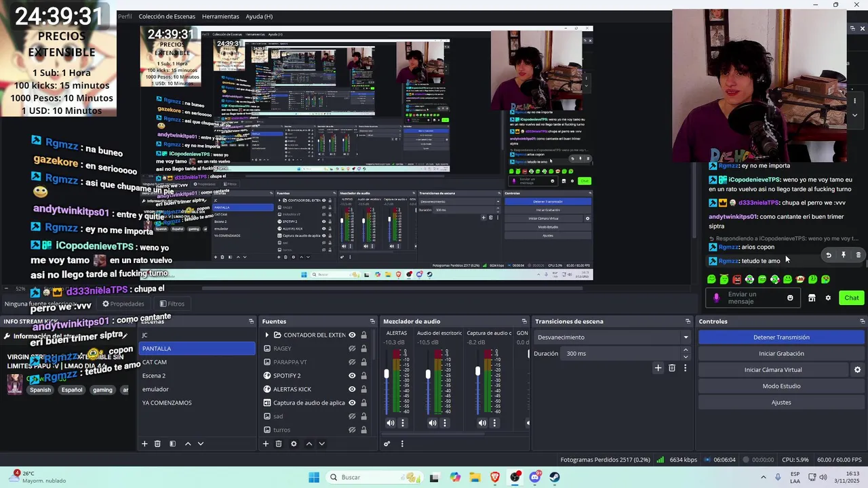This screenshot has height=488, width=868.
Task: Open chat shop icon
Action: (812, 298)
